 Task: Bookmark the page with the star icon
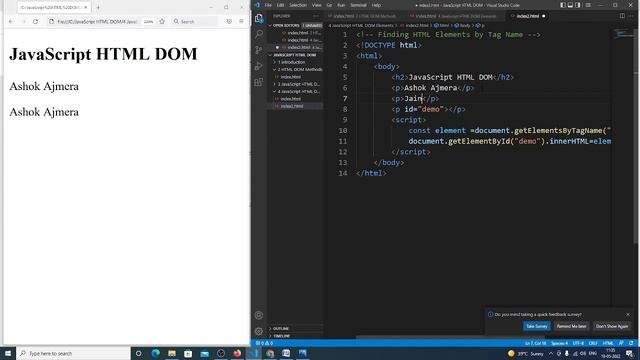[162, 21]
